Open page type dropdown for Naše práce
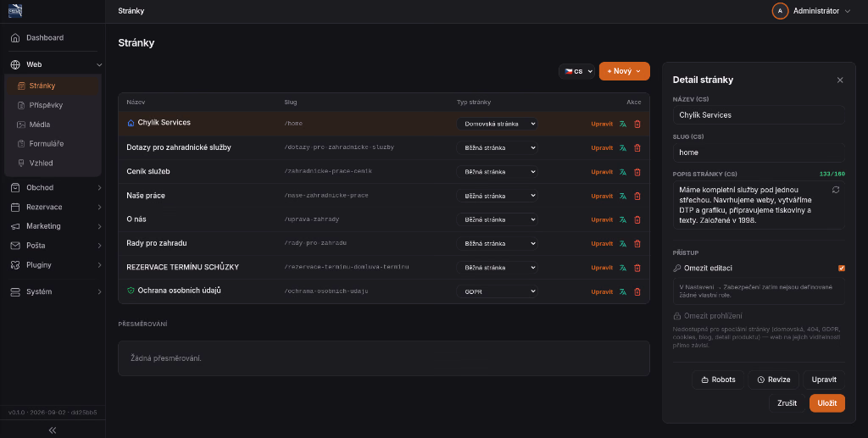Image resolution: width=868 pixels, height=438 pixels. tap(497, 196)
